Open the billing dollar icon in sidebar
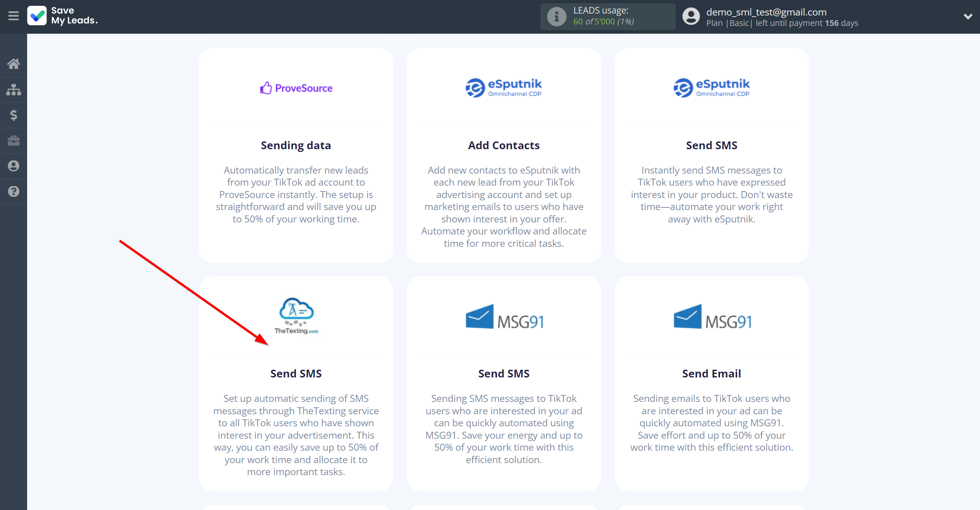 click(14, 115)
